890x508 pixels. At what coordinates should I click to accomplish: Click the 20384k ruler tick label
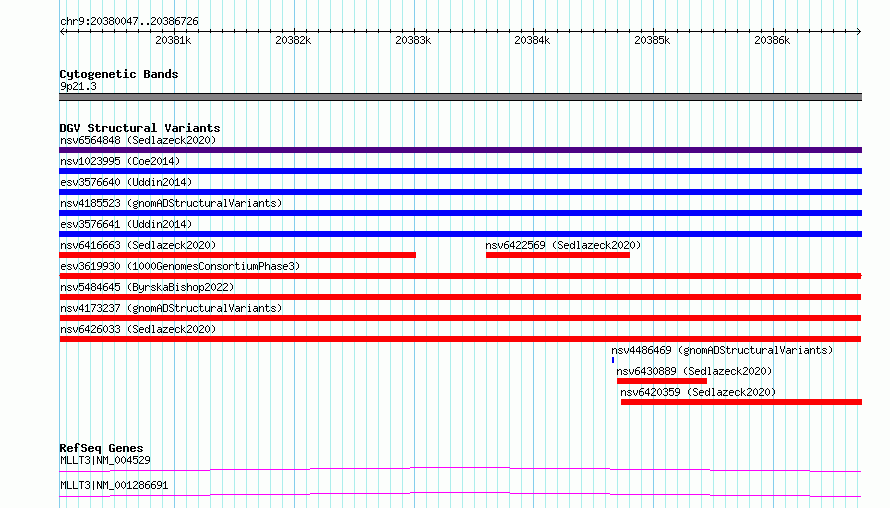(x=532, y=40)
